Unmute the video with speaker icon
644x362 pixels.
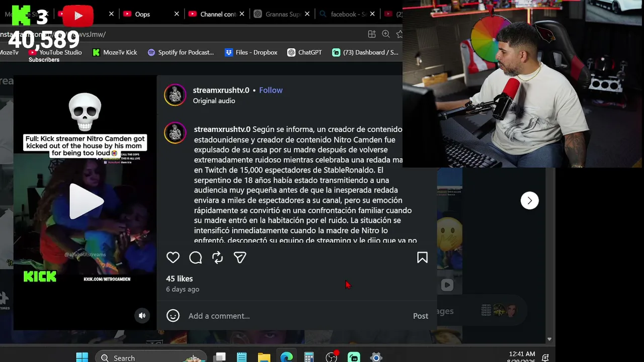tap(142, 316)
